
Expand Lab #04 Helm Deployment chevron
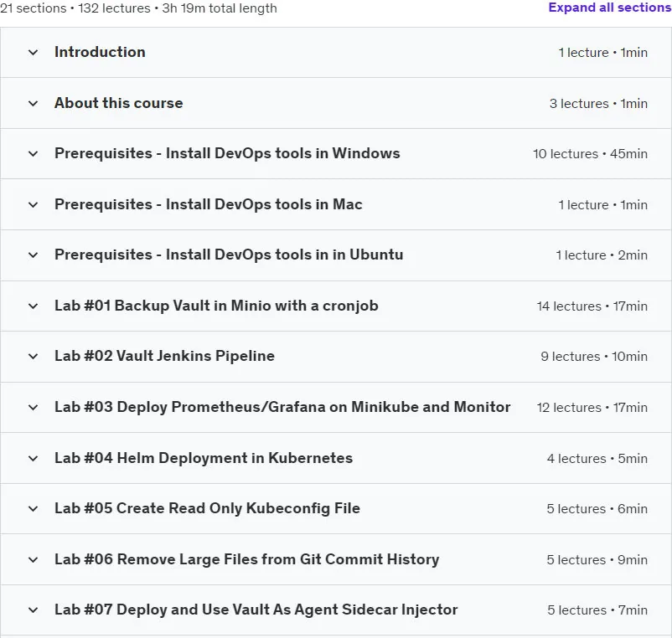point(33,458)
